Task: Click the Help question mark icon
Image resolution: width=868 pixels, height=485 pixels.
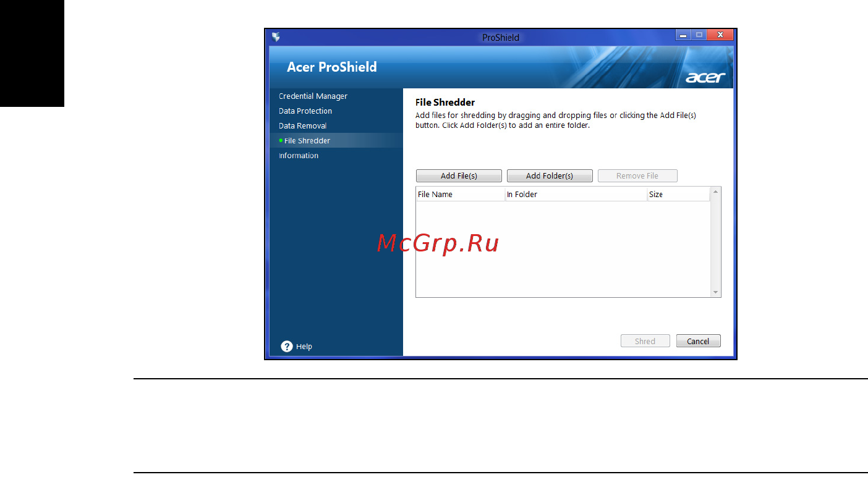Action: pyautogui.click(x=287, y=346)
